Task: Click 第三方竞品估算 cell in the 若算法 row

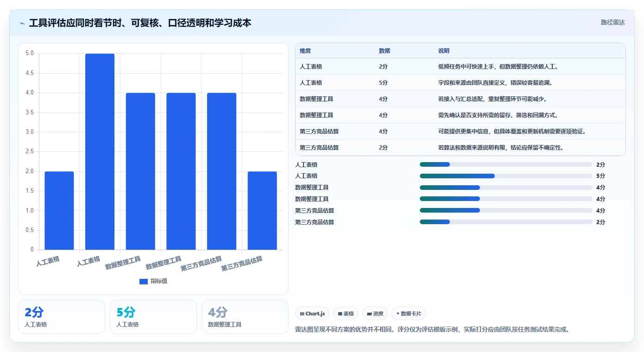Action: point(319,148)
